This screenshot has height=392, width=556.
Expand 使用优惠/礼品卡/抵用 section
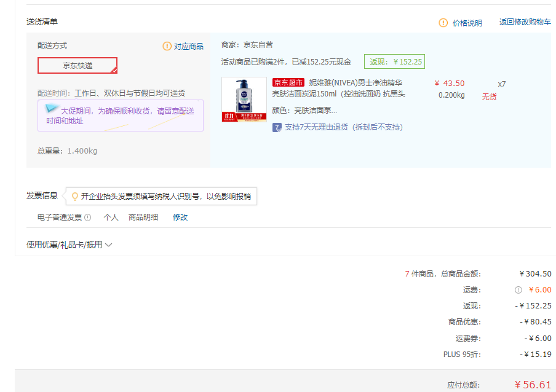click(x=69, y=245)
